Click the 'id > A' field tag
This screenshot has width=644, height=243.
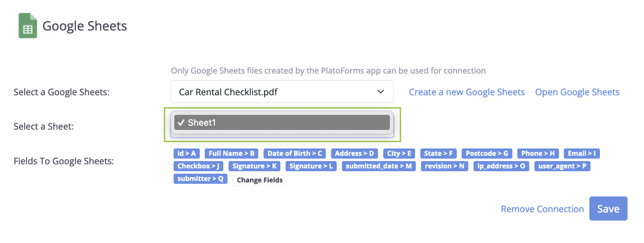pos(186,154)
